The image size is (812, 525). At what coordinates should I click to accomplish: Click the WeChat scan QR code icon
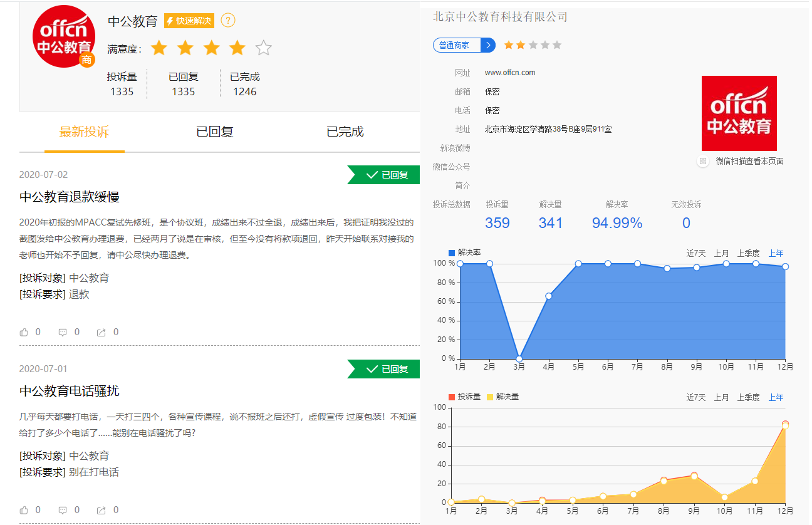703,161
